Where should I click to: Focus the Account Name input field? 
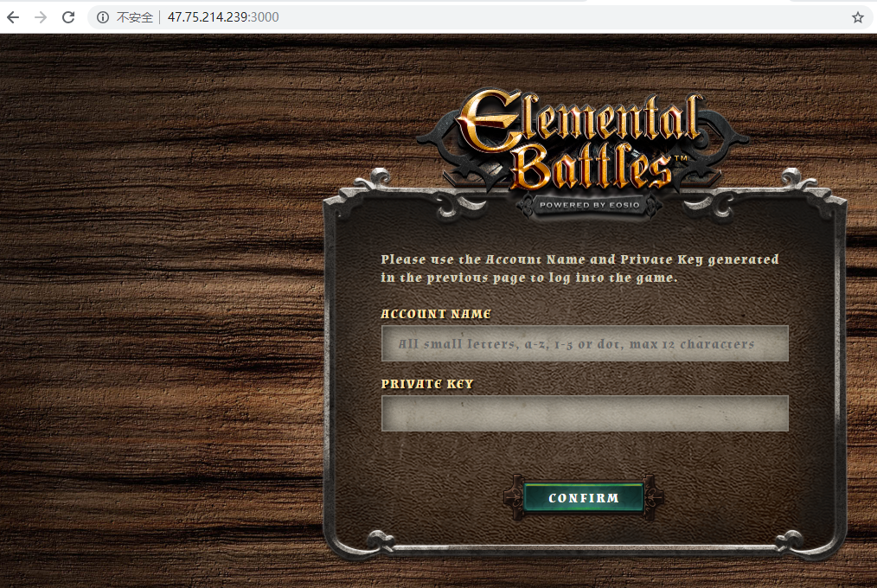pos(585,343)
